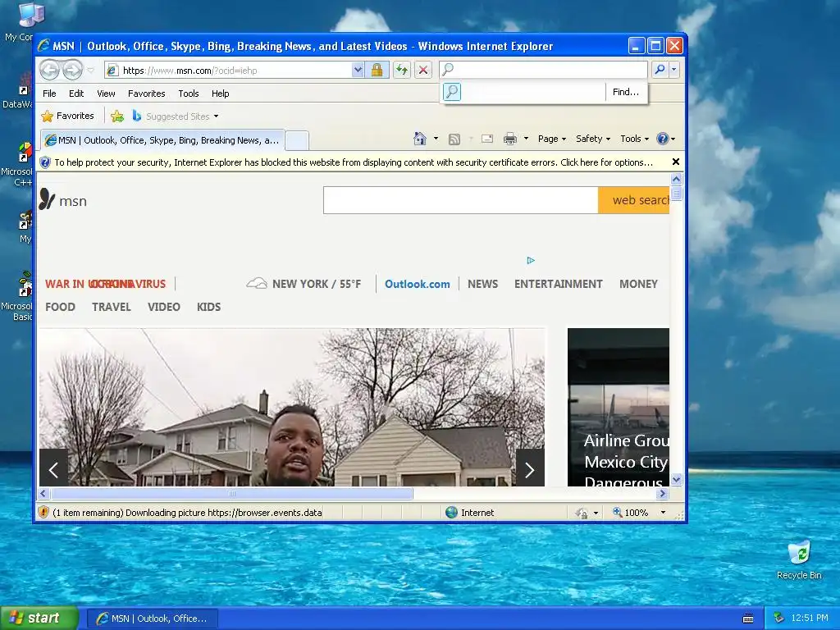The width and height of the screenshot is (840, 630).
Task: Open the Tools menu in the menu bar
Action: tap(189, 94)
